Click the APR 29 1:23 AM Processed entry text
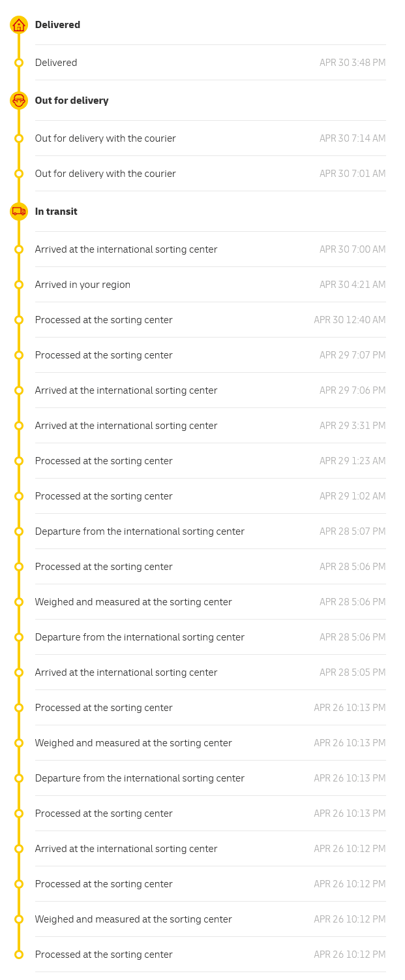Image resolution: width=405 pixels, height=980 pixels. pos(104,461)
